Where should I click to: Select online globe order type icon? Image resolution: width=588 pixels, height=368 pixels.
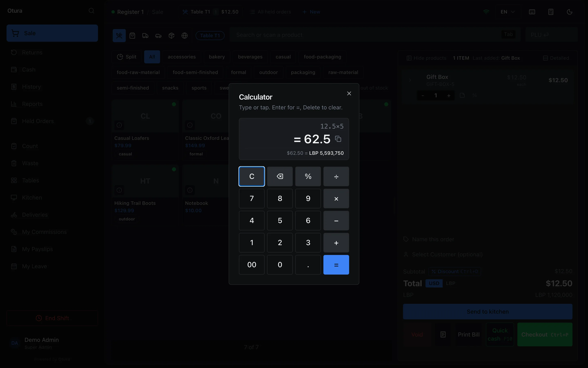click(x=185, y=36)
